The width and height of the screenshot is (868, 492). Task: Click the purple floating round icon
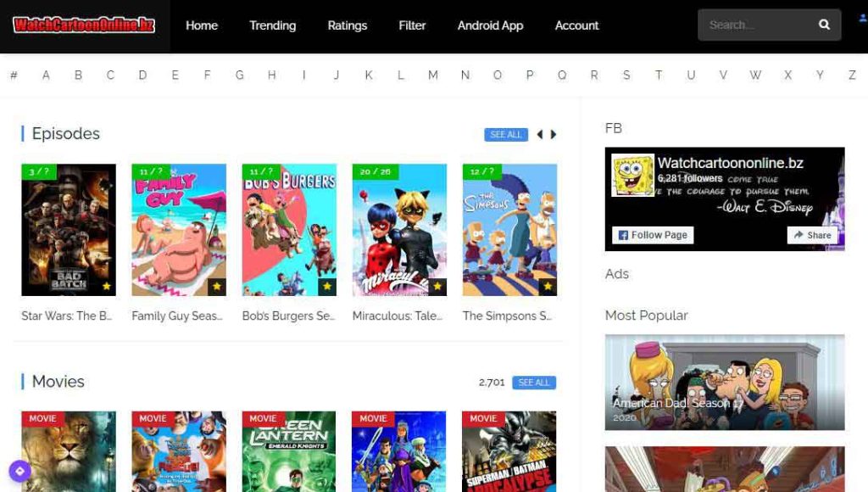point(19,471)
